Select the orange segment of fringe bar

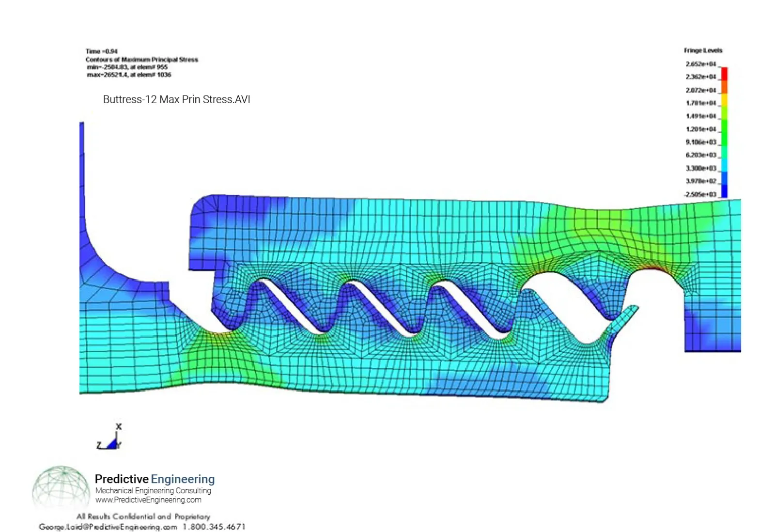pos(725,87)
